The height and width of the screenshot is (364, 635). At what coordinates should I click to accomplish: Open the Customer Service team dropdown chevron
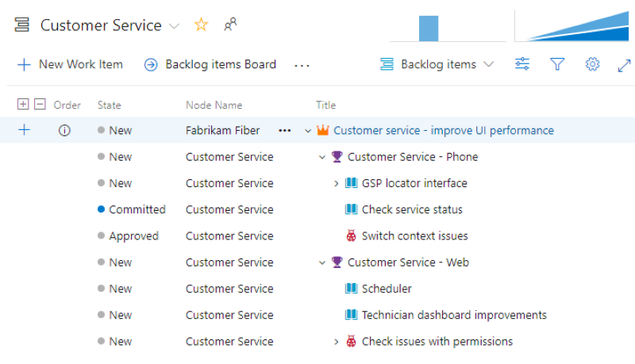pyautogui.click(x=174, y=26)
